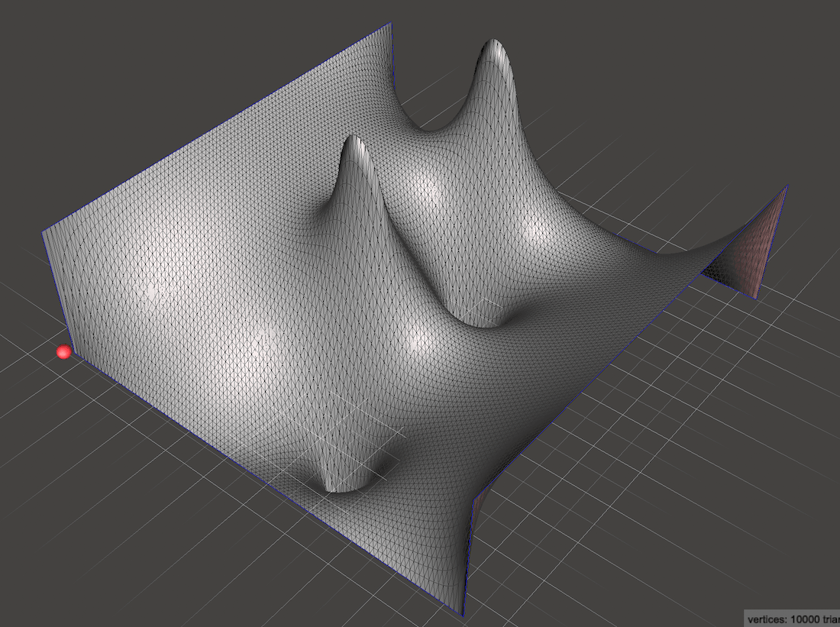Click the "vertices: 10000" status text
Screen dimensions: 840x627
point(783,619)
